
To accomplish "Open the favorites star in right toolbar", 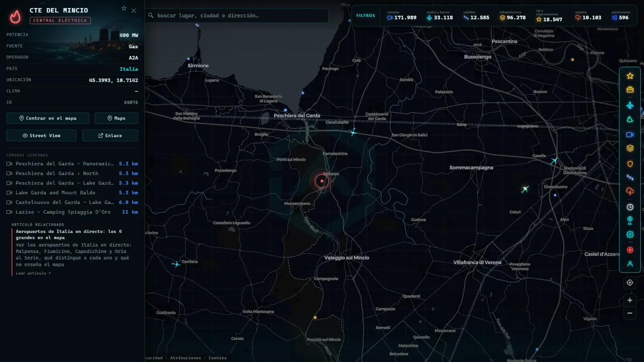I will point(630,76).
